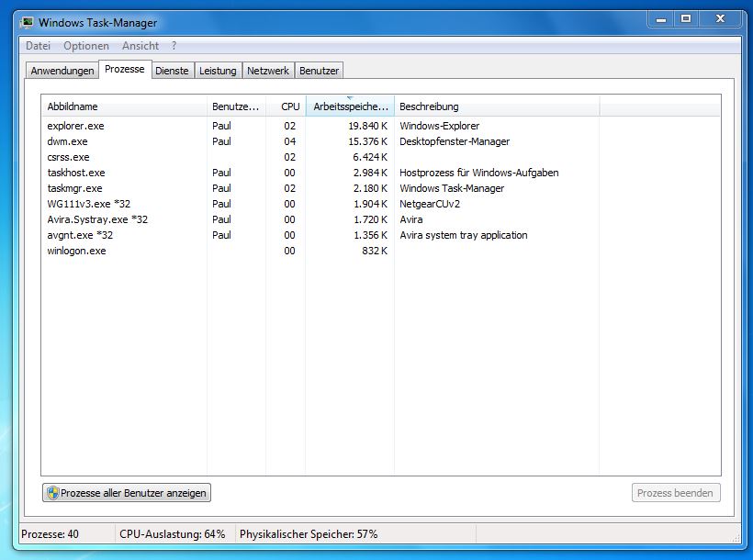Show the Benutzer tab

coord(319,71)
